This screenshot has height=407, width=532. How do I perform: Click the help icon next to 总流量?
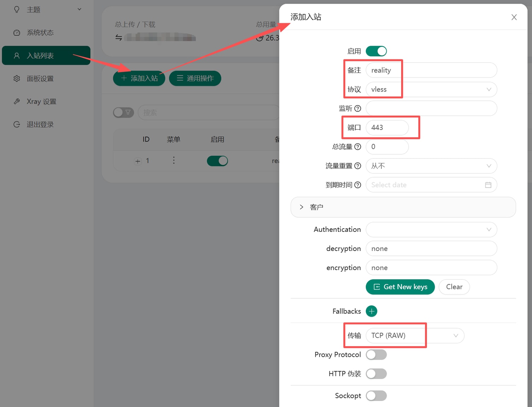(x=358, y=147)
